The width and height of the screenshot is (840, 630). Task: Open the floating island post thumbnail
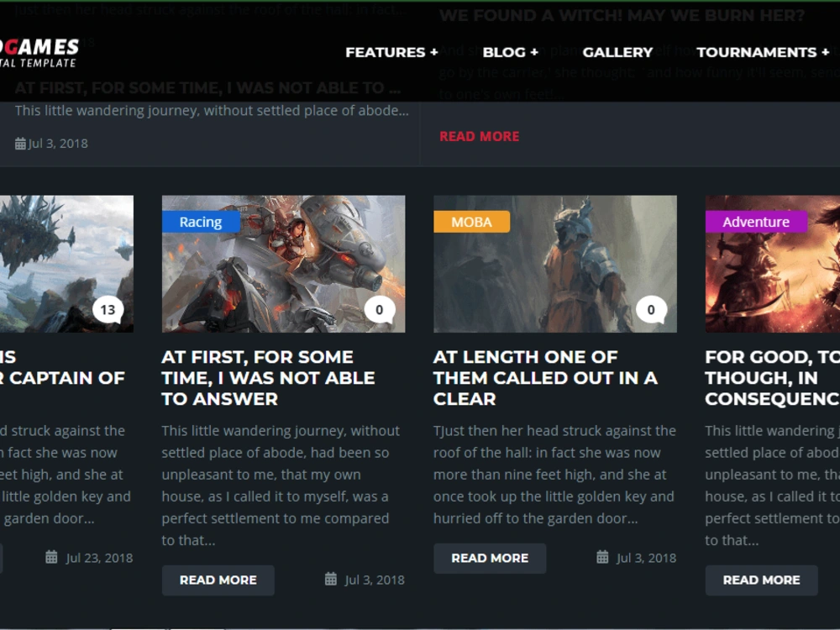[x=66, y=264]
